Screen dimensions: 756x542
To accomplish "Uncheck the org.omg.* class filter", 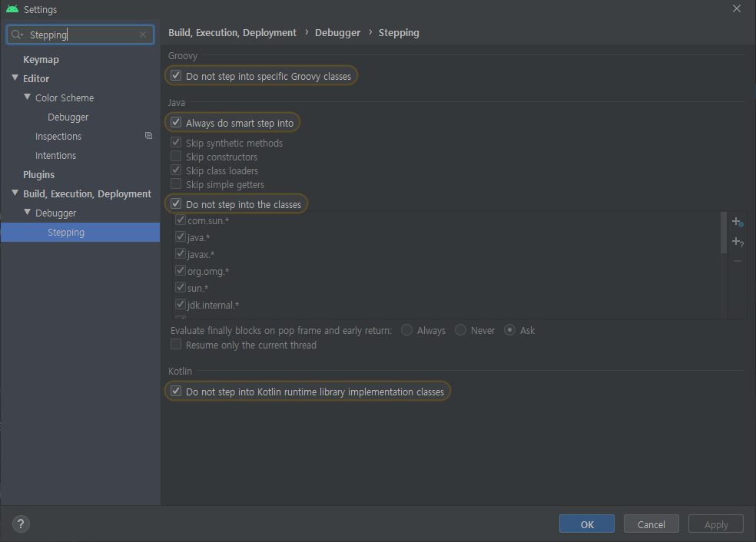I will click(x=181, y=271).
